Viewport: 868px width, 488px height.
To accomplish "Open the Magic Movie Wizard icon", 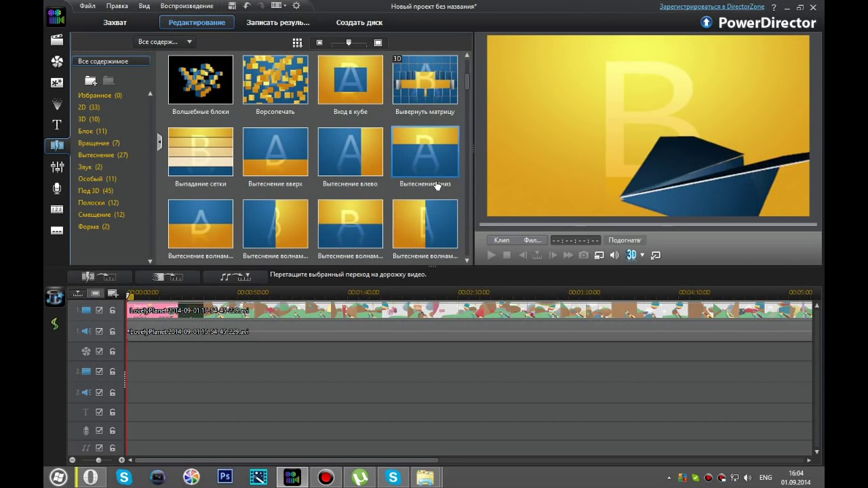I will click(55, 296).
